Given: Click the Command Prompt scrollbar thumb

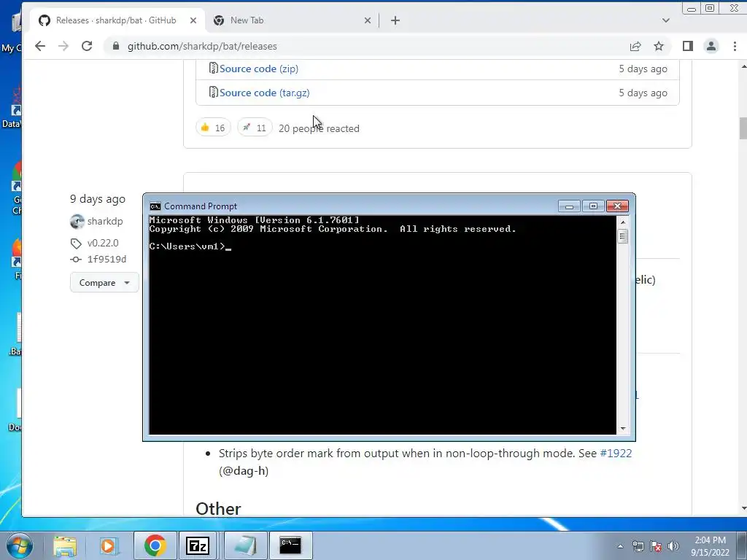Looking at the screenshot, I should tap(623, 236).
